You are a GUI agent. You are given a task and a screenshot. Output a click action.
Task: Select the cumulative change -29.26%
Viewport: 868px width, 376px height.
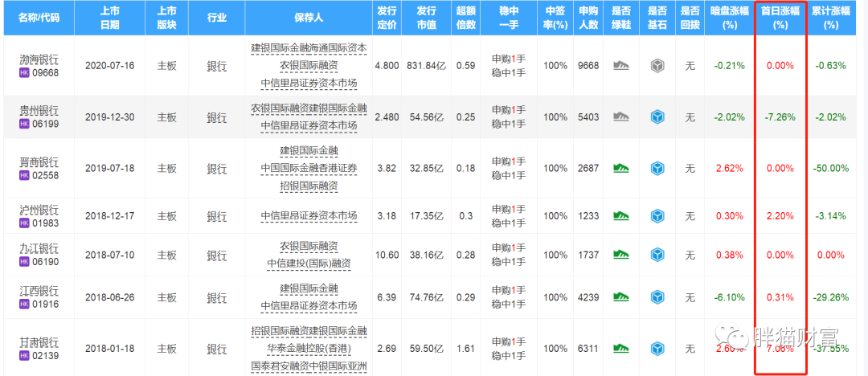[831, 297]
